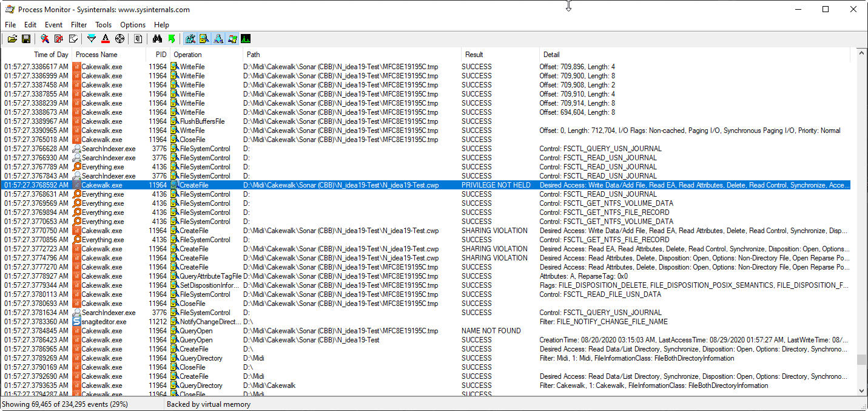Click PID 11212 in the snagiteditor row

158,322
